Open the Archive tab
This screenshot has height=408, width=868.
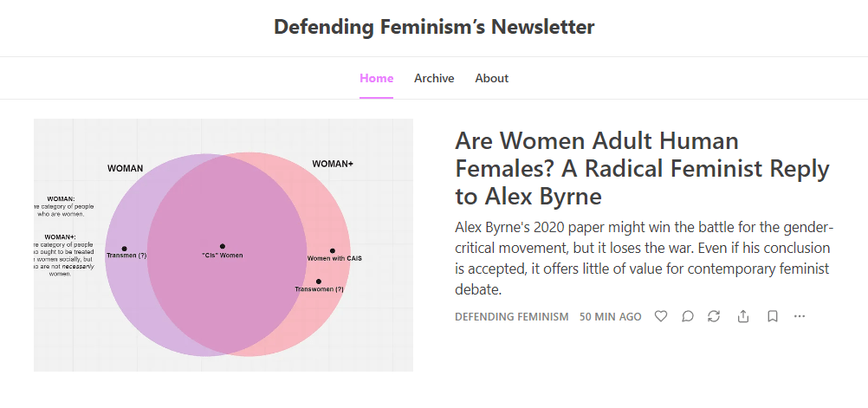(434, 78)
